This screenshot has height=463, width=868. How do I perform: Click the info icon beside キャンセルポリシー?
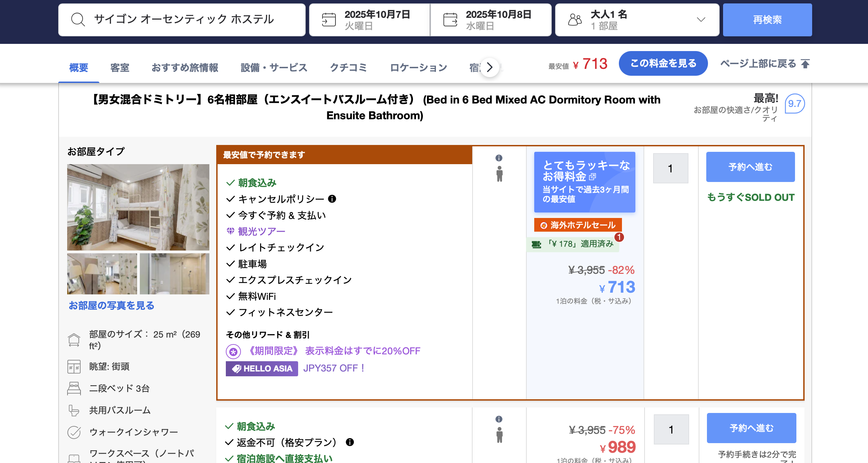pos(332,199)
